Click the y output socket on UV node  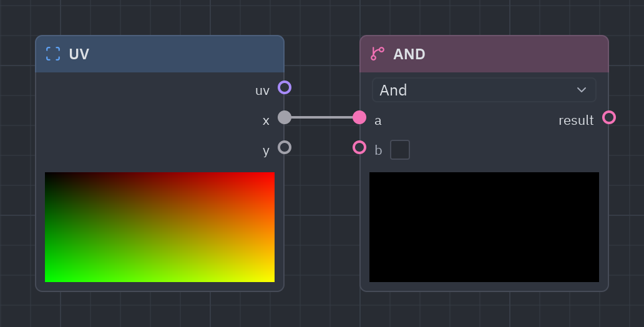point(285,147)
